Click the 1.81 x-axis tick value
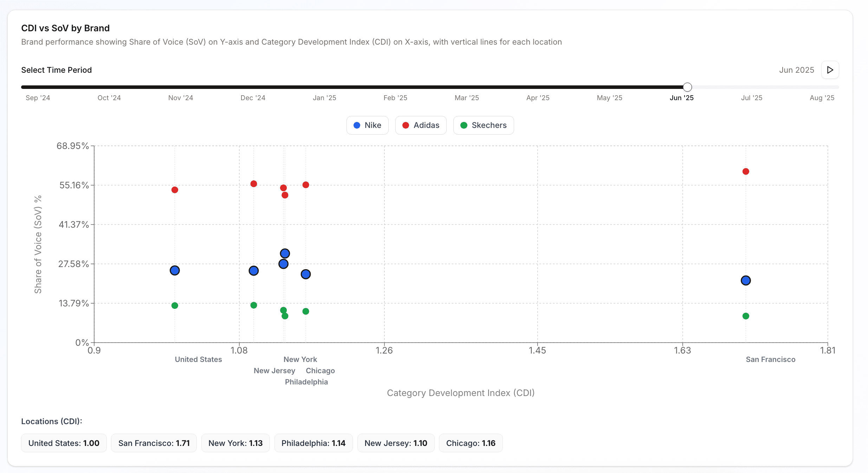 point(828,350)
